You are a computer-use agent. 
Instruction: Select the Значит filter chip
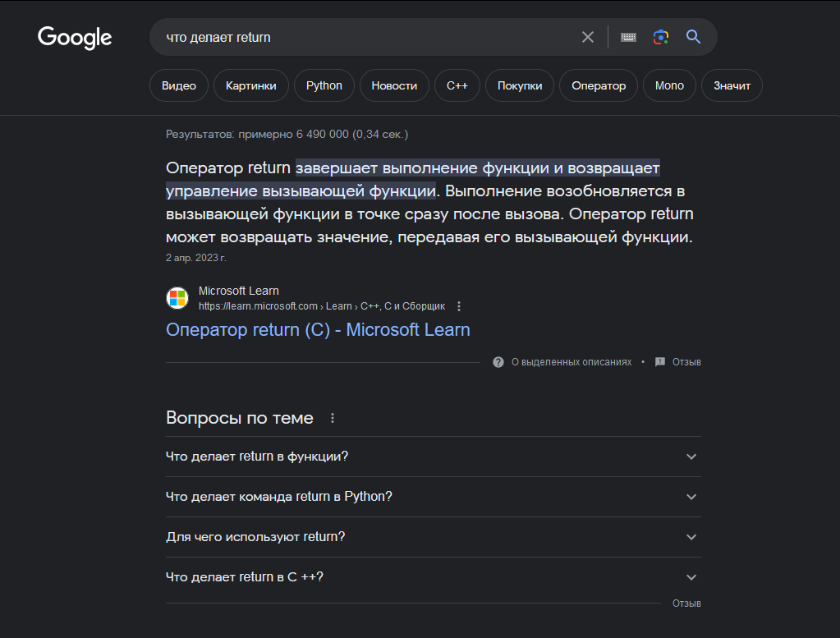(x=732, y=85)
